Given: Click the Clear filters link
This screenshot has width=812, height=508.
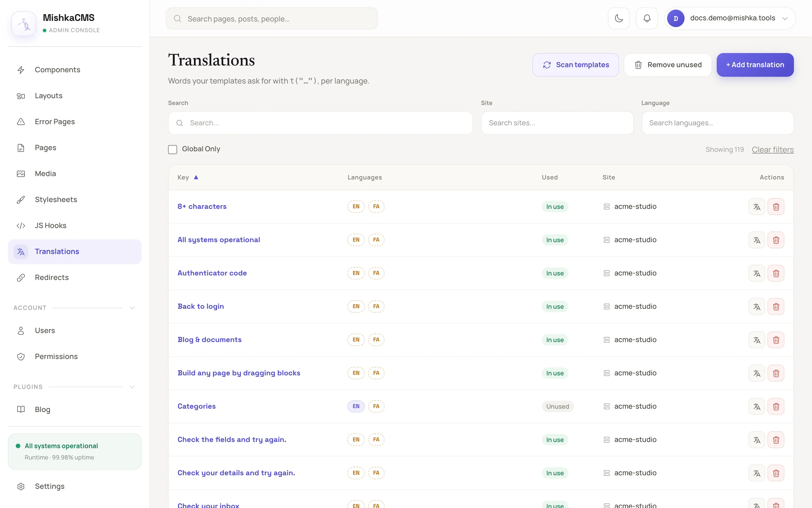Looking at the screenshot, I should [x=773, y=150].
